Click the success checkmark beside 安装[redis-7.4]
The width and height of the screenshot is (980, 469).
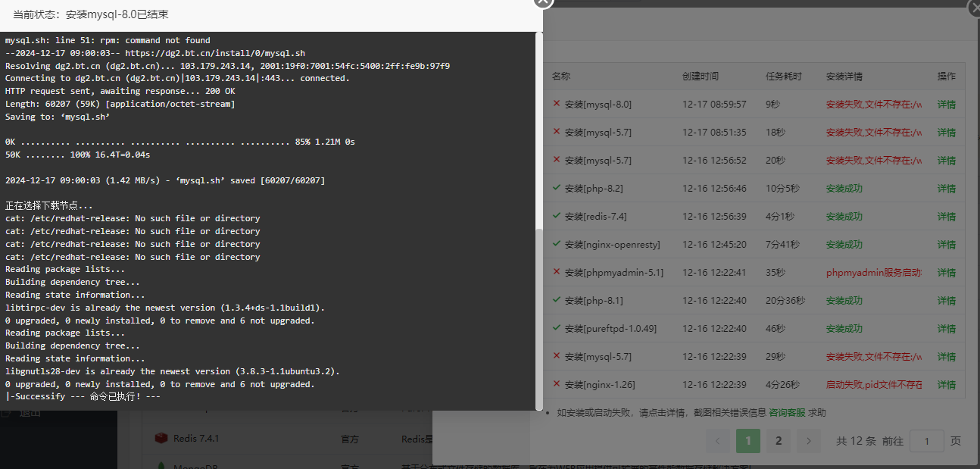click(557, 215)
